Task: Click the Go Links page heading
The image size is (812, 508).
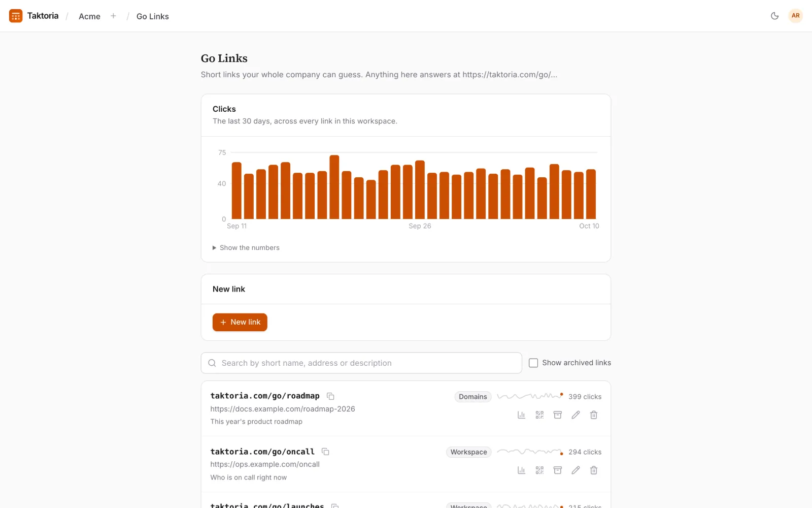Action: [x=224, y=58]
